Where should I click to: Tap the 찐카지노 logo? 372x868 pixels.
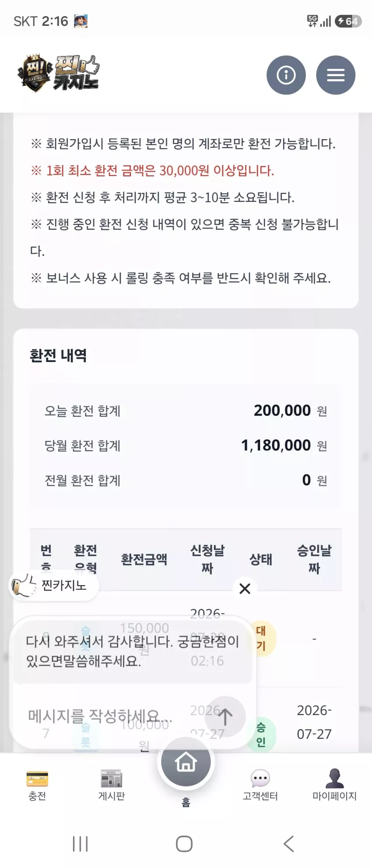click(58, 74)
